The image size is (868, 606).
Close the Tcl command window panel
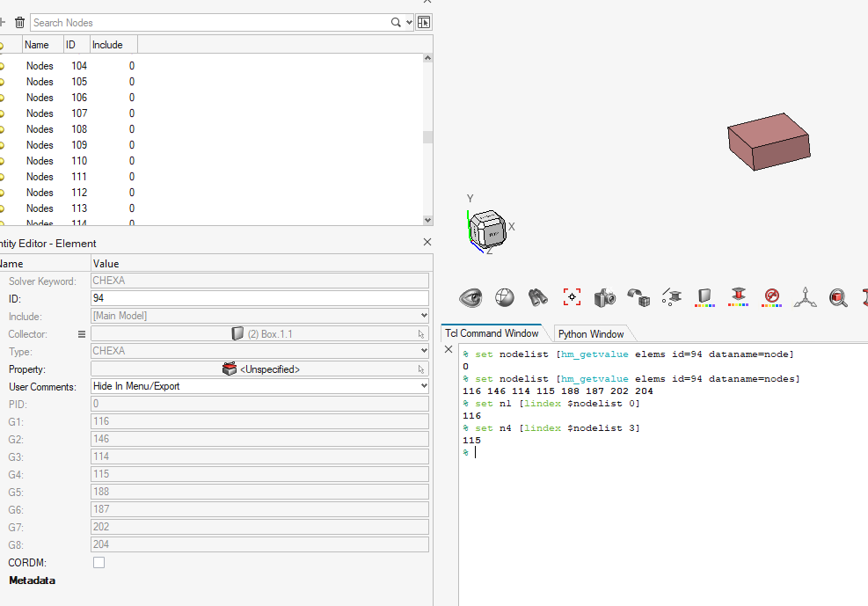449,349
